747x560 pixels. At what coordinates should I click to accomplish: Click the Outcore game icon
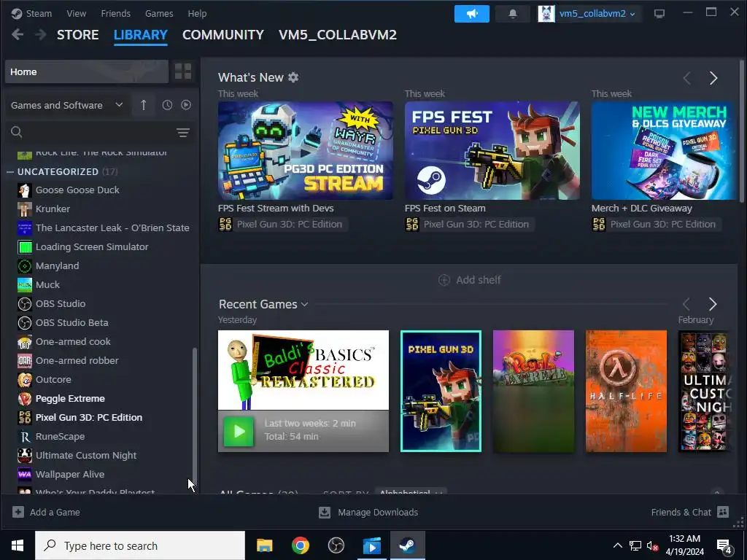point(25,379)
